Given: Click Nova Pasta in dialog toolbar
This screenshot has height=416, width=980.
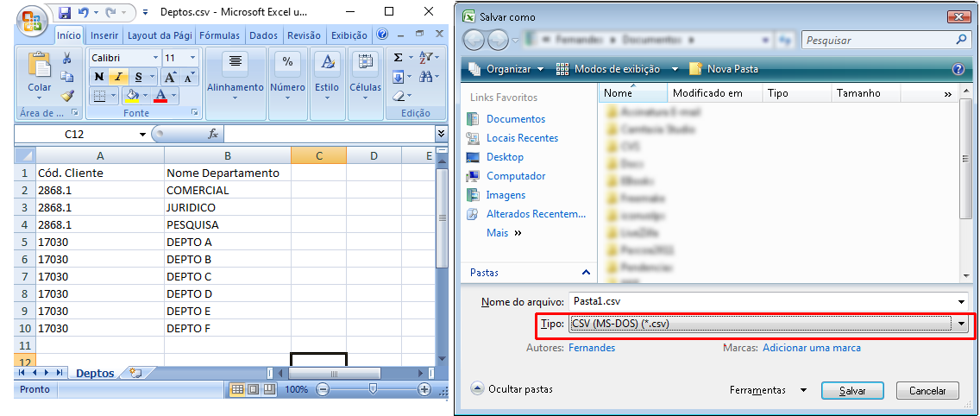Looking at the screenshot, I should (724, 69).
